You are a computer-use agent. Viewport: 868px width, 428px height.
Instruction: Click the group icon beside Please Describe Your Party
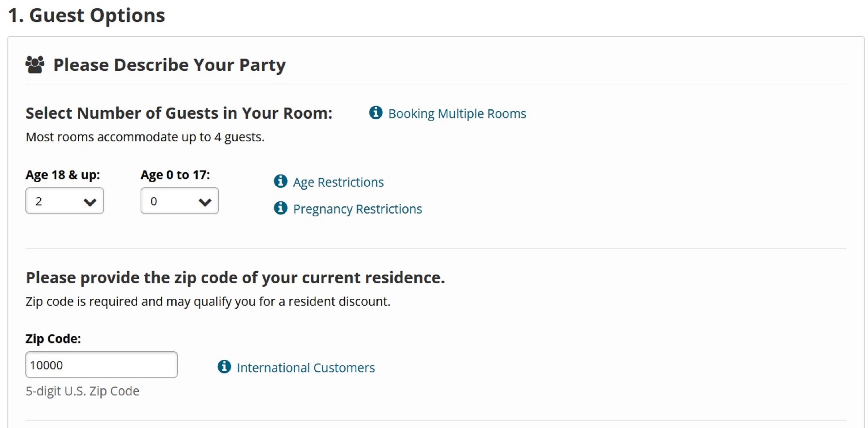tap(35, 64)
